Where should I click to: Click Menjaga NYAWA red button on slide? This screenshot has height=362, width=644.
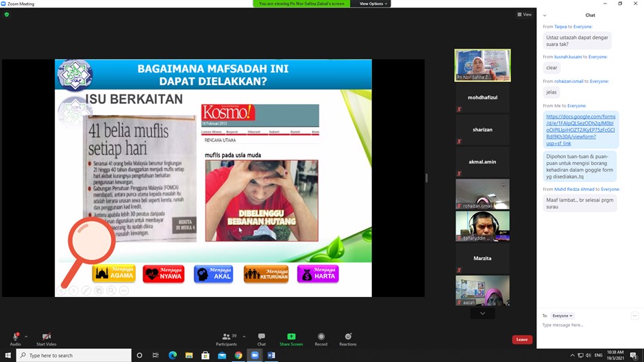pyautogui.click(x=164, y=274)
